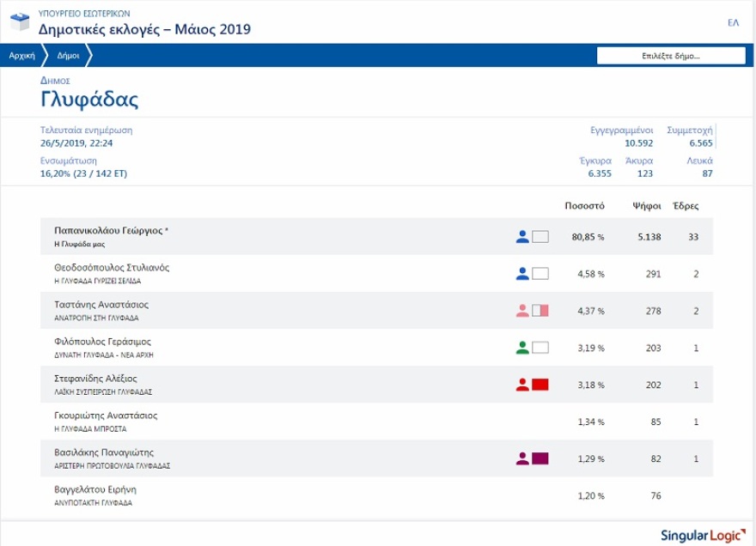Go to the Αρχική breadcrumb
The image size is (756, 546).
pos(21,55)
